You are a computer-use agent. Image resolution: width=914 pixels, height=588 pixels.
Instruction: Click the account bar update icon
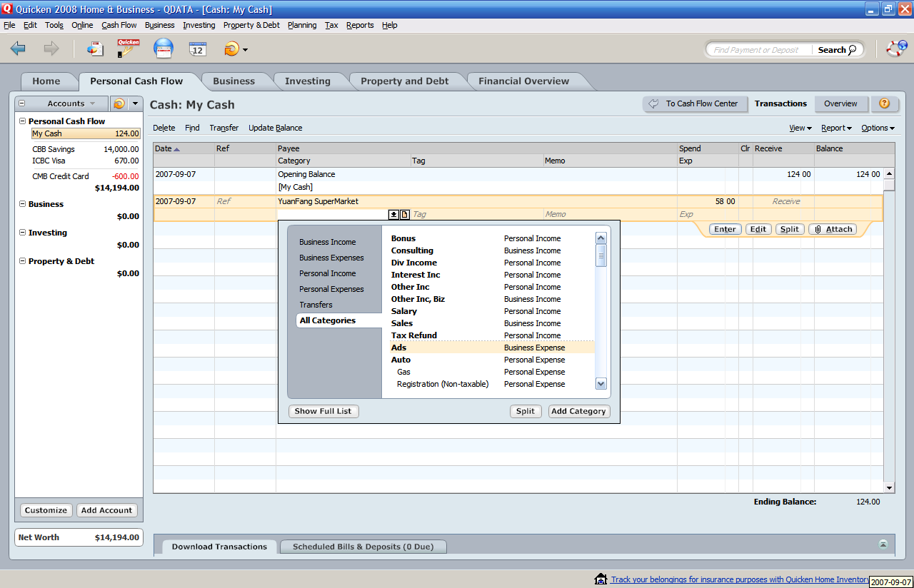119,103
